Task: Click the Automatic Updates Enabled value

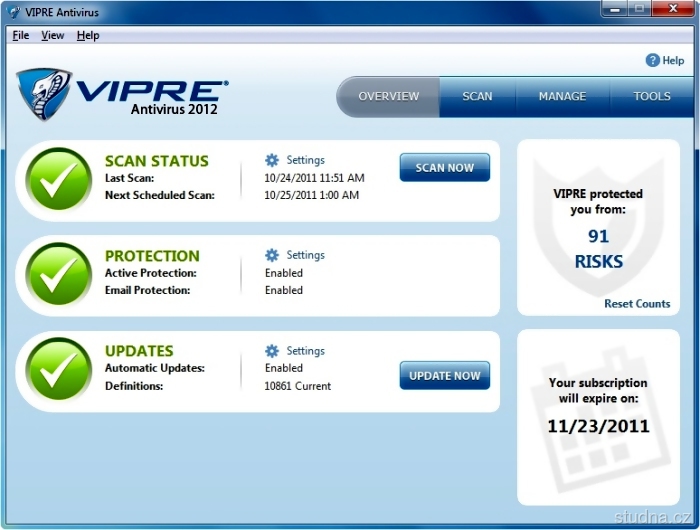Action: click(284, 368)
